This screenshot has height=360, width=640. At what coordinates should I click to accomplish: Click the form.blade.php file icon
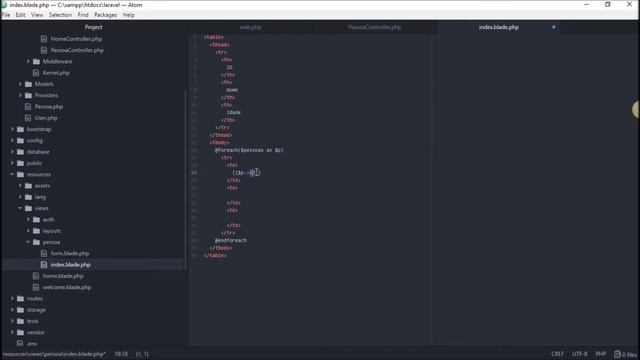[44, 253]
